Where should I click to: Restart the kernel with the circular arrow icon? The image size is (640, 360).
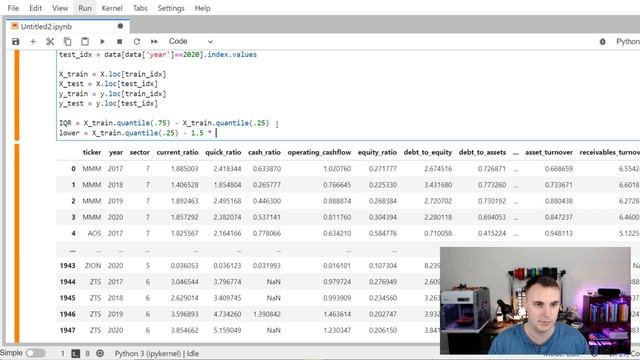(x=137, y=42)
